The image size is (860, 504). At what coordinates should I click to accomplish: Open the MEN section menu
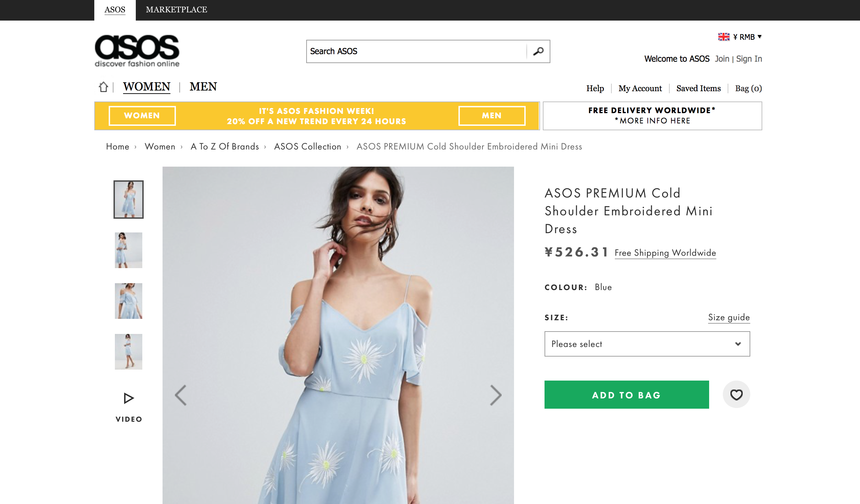203,87
